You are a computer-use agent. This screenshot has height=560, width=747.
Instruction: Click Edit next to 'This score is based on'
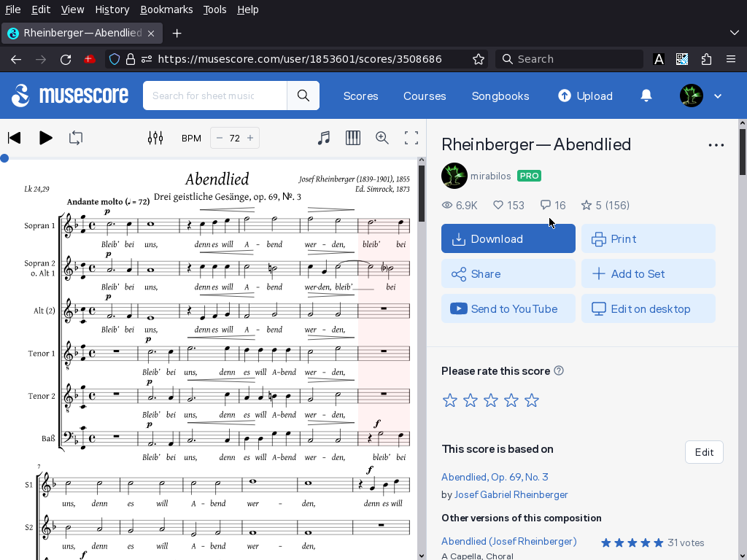704,452
